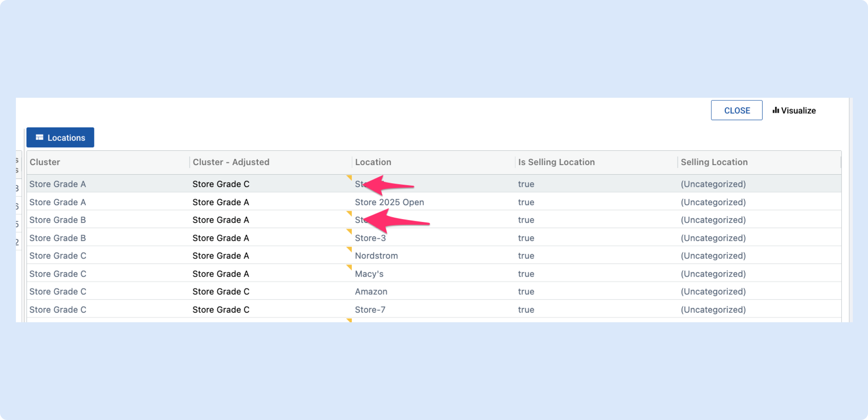Viewport: 868px width, 420px height.
Task: Select the Store-3 location cell
Action: pyautogui.click(x=370, y=238)
